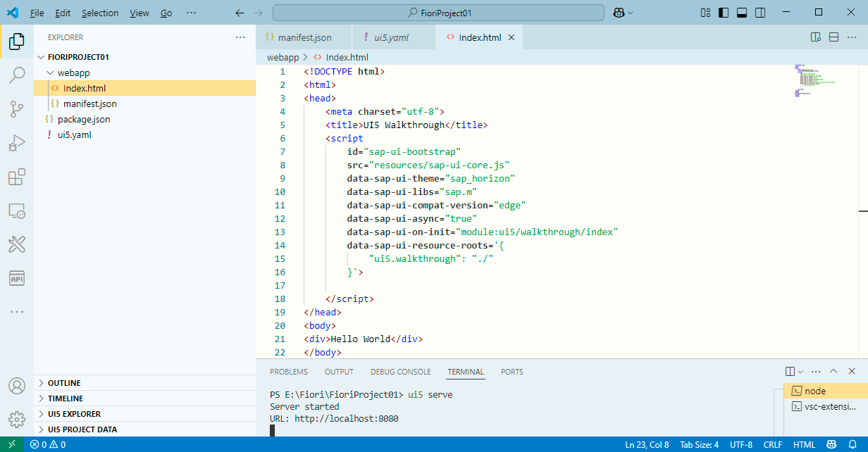Click the code minimap preview
The image size is (868, 452).
click(x=814, y=81)
